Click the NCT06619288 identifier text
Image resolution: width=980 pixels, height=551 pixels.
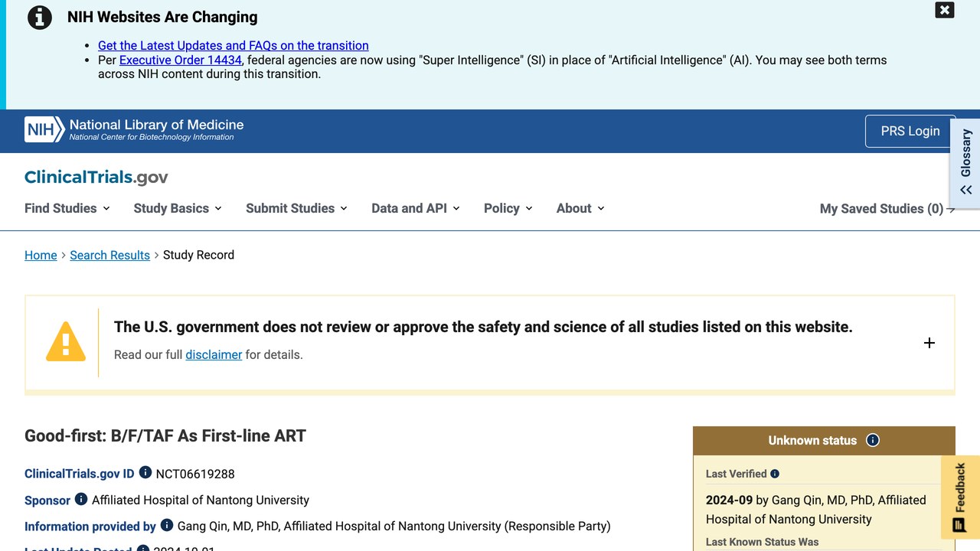tap(195, 474)
